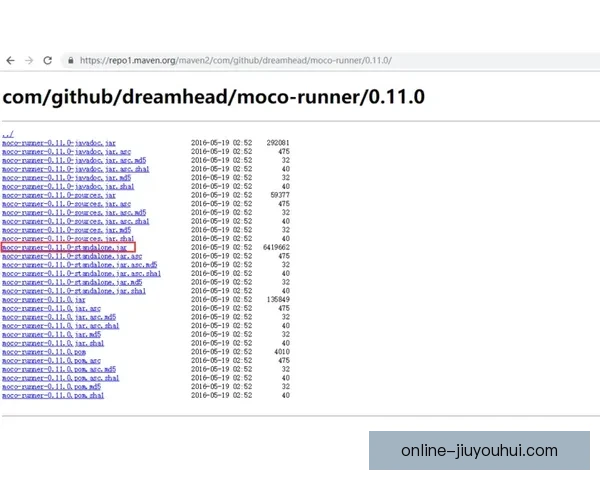Download moco-runner-0.11.0-javadoc.jar
600x480 pixels.
pos(59,143)
